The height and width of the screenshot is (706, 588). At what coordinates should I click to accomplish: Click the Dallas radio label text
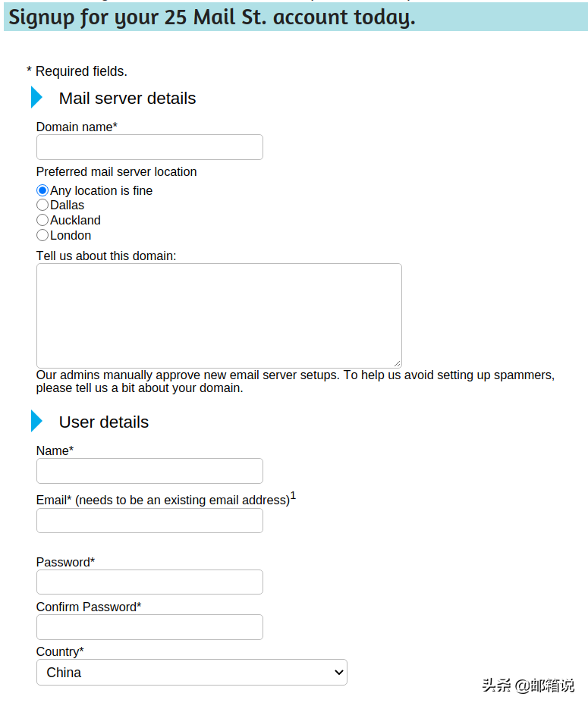point(67,206)
